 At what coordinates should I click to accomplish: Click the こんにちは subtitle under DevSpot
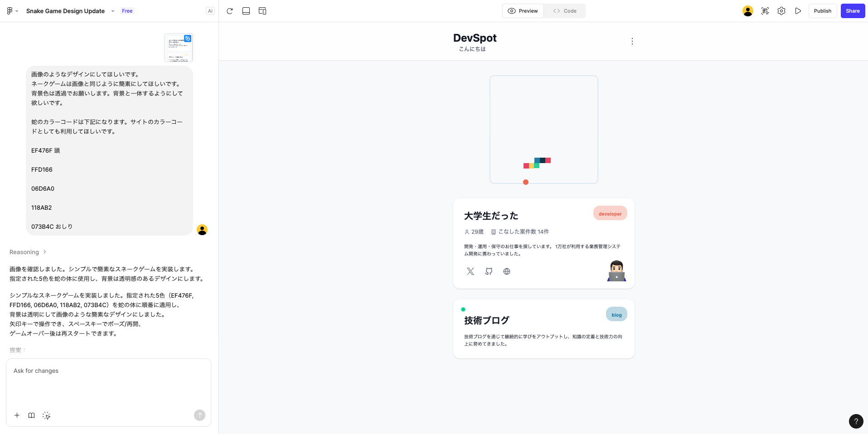[472, 49]
